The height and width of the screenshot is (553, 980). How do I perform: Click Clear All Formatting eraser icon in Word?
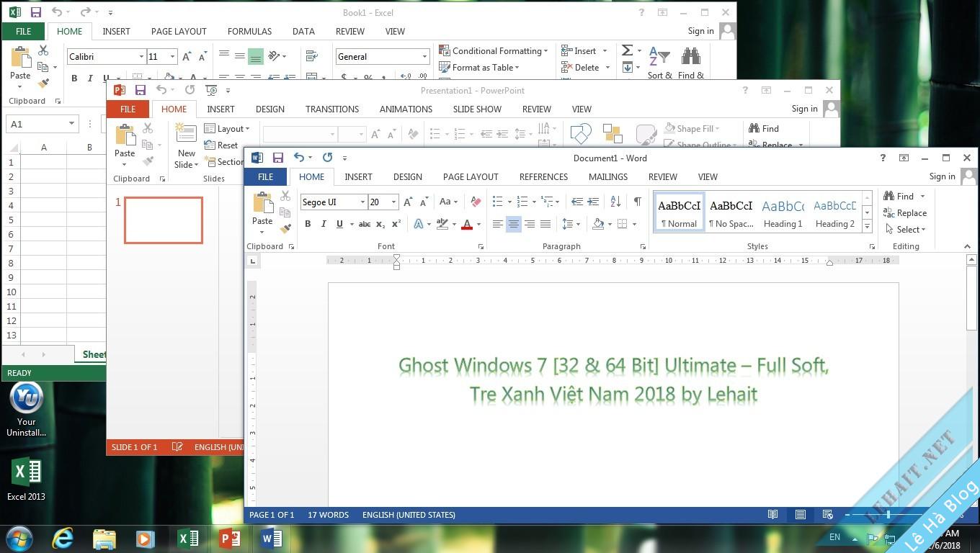pos(476,202)
